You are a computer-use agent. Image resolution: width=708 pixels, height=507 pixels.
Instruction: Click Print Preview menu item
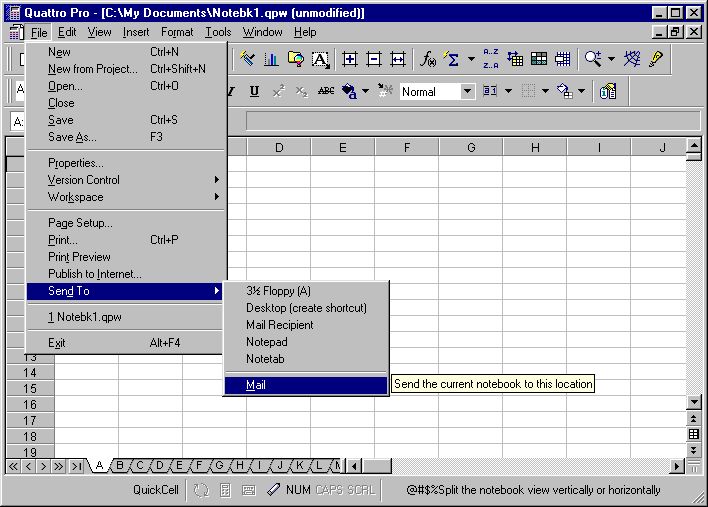126,257
